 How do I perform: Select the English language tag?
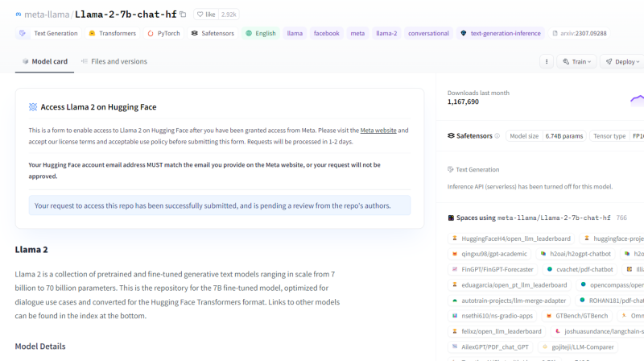(260, 33)
